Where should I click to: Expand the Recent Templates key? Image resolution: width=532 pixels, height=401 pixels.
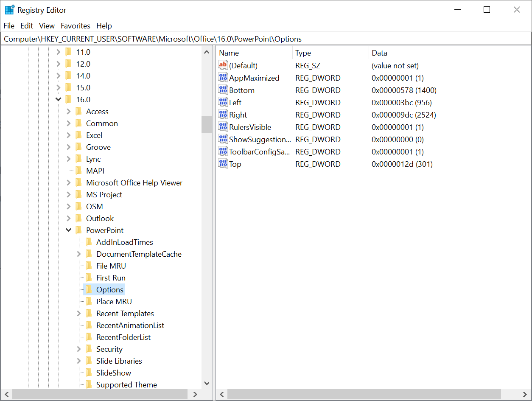[79, 313]
